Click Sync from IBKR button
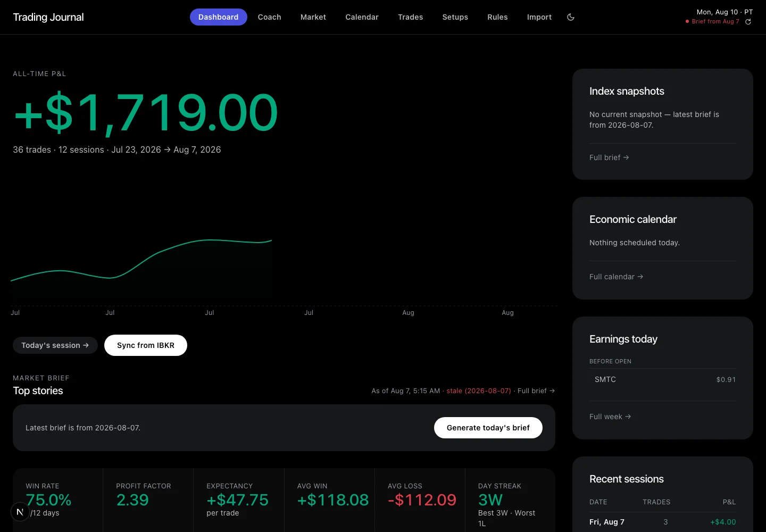 pos(146,345)
